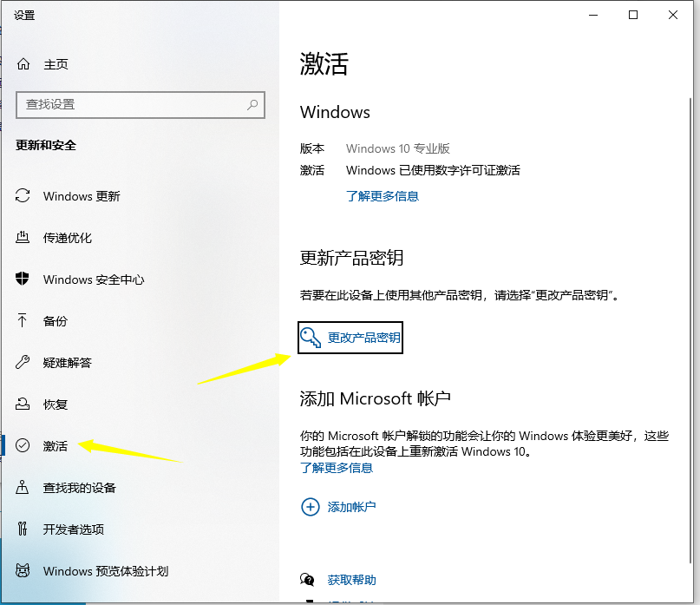Image resolution: width=700 pixels, height=605 pixels.
Task: Click the Windows 预览体验计划 cat icon
Action: pos(23,571)
